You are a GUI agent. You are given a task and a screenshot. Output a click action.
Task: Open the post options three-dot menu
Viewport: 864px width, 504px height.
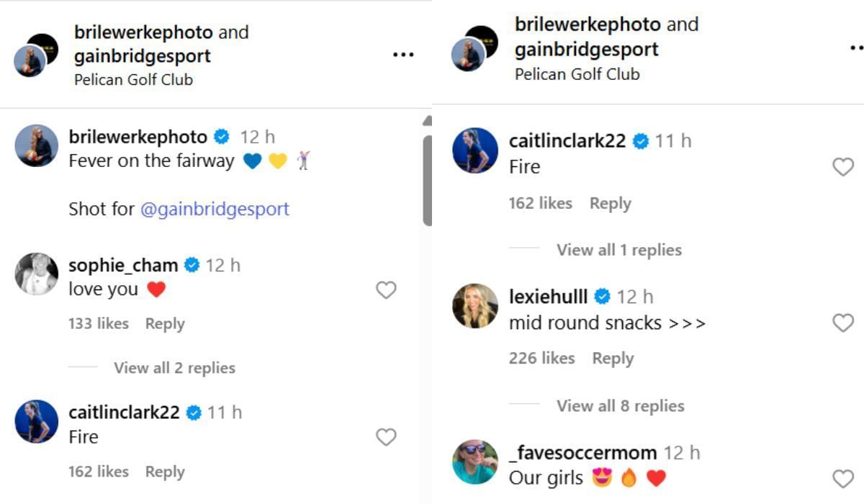pyautogui.click(x=404, y=54)
